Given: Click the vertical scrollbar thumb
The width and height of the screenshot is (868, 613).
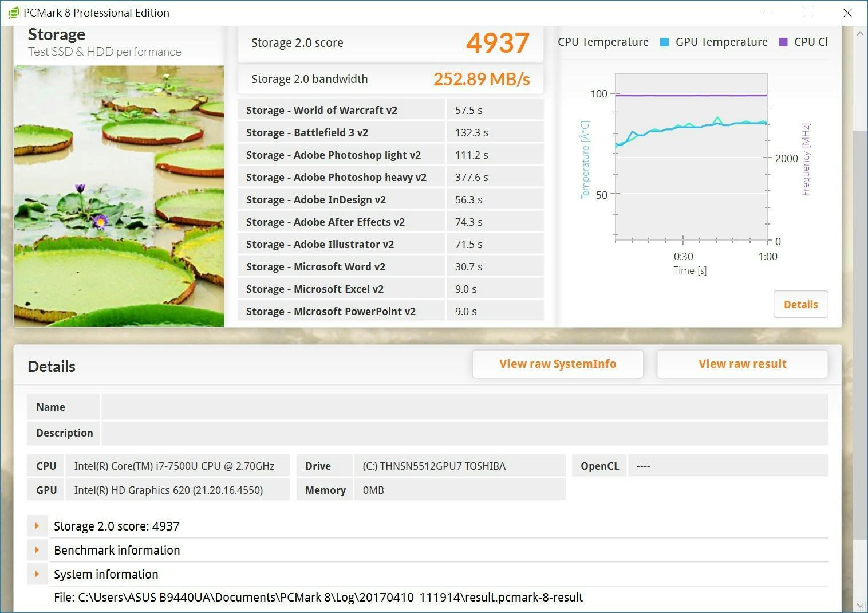Looking at the screenshot, I should tap(860, 335).
